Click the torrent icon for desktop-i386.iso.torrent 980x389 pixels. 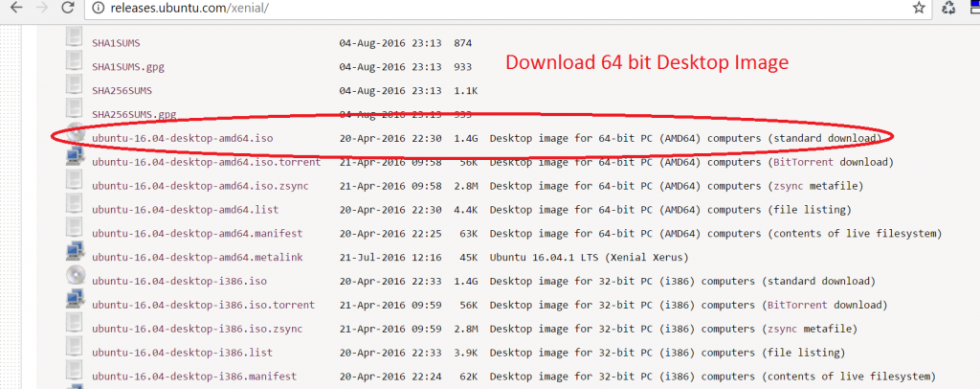[75, 299]
